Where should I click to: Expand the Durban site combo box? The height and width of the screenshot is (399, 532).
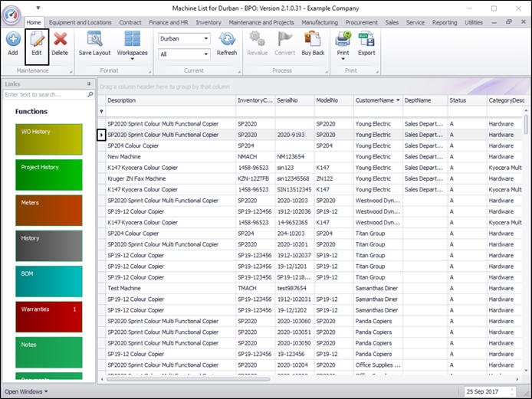point(206,39)
